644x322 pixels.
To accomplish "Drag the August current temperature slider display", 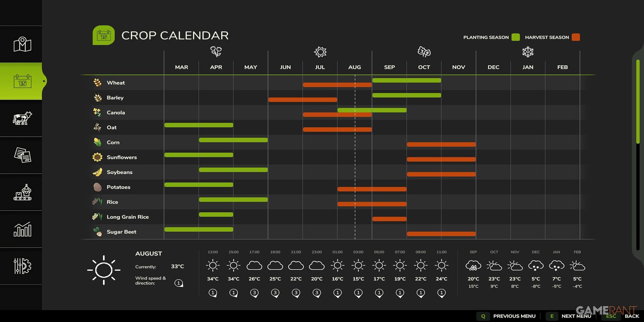I will click(x=177, y=267).
